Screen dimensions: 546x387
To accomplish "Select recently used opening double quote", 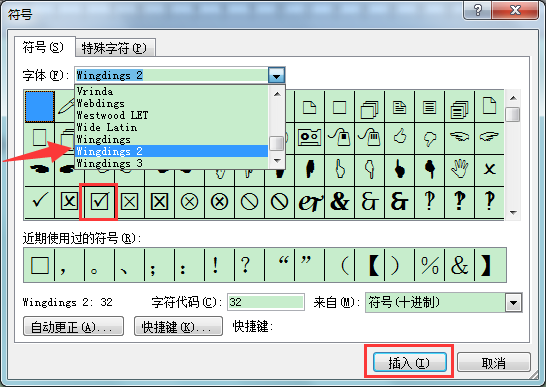I will (279, 265).
